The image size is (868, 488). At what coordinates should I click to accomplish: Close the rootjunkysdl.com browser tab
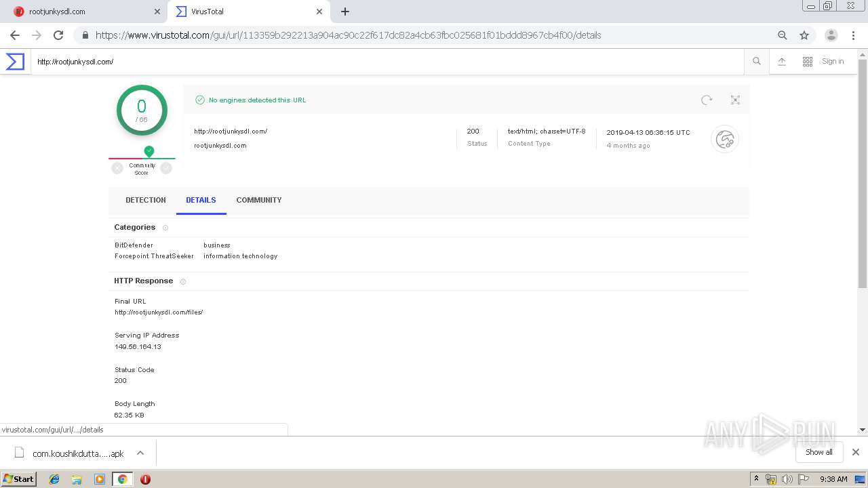[157, 12]
